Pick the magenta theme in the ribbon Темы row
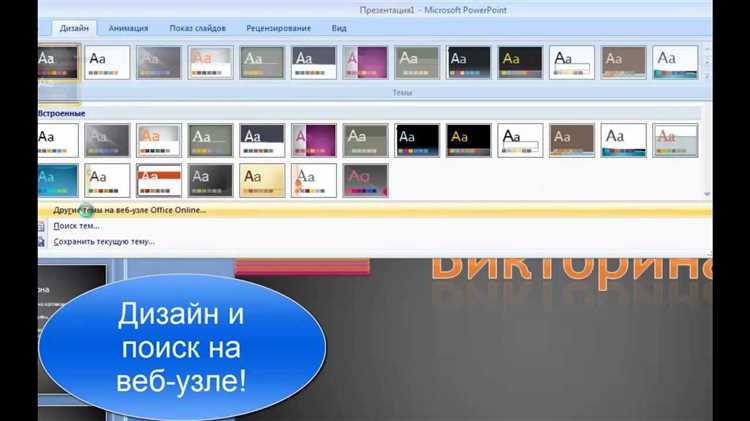Image resolution: width=750 pixels, height=421 pixels. point(365,62)
